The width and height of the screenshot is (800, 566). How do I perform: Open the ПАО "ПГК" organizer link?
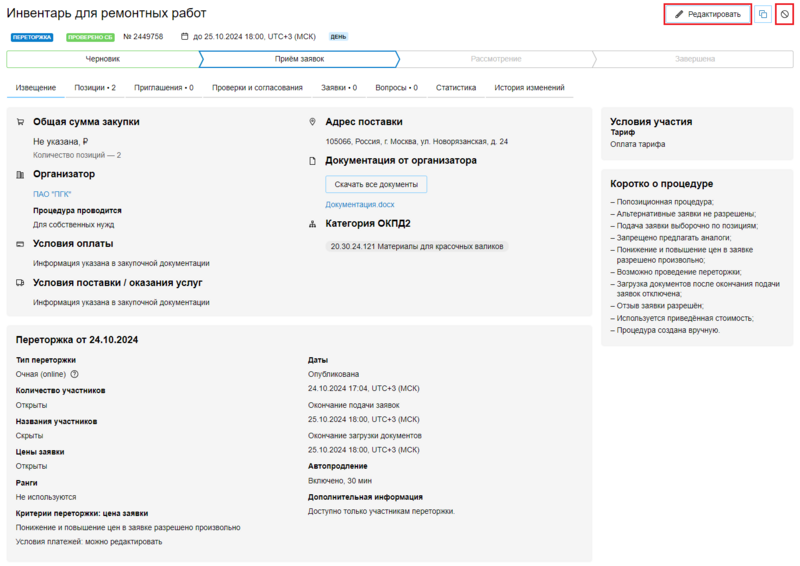click(52, 194)
